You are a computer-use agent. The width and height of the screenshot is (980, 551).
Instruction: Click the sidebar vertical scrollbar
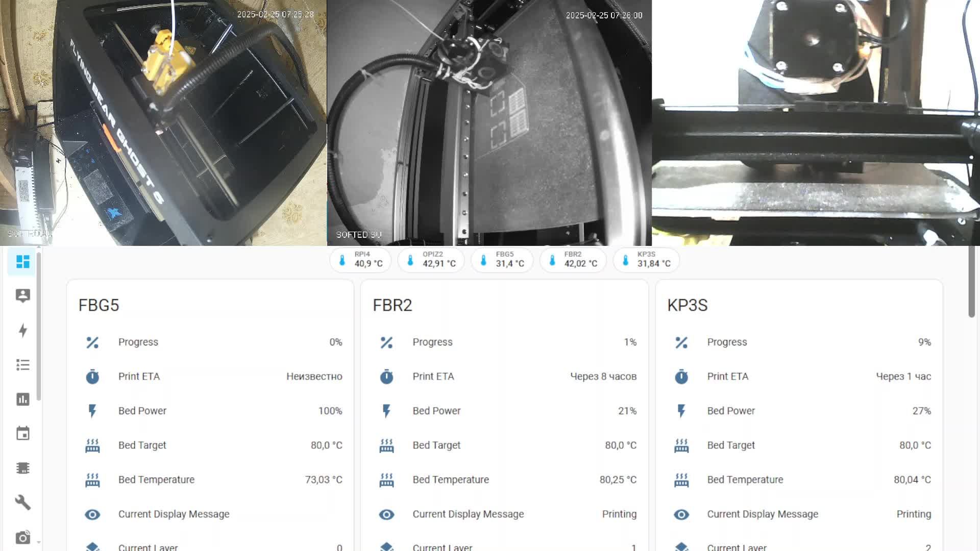39,327
